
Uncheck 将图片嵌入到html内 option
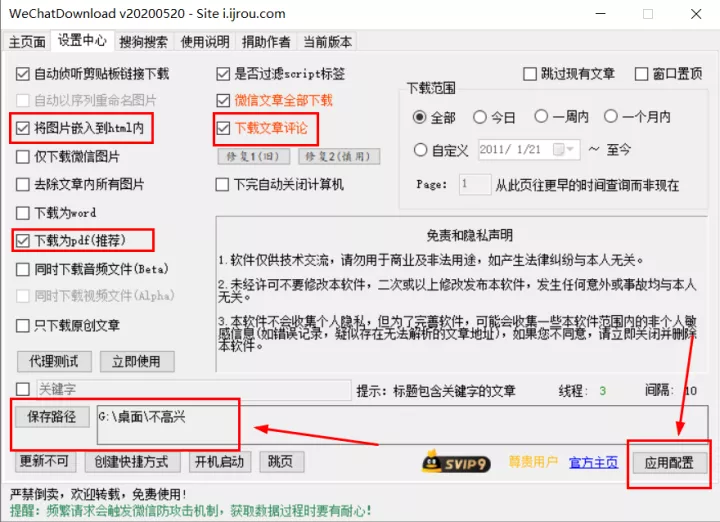pos(22,128)
